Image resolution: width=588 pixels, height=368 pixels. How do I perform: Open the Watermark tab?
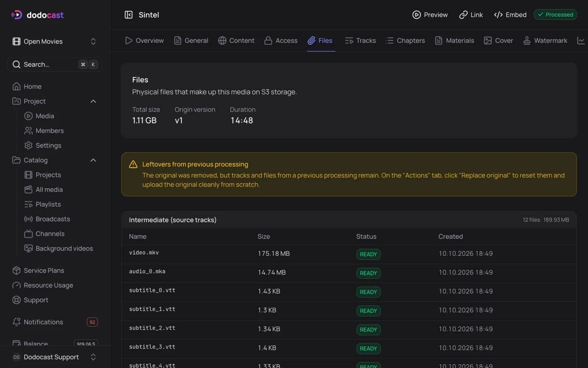click(545, 40)
